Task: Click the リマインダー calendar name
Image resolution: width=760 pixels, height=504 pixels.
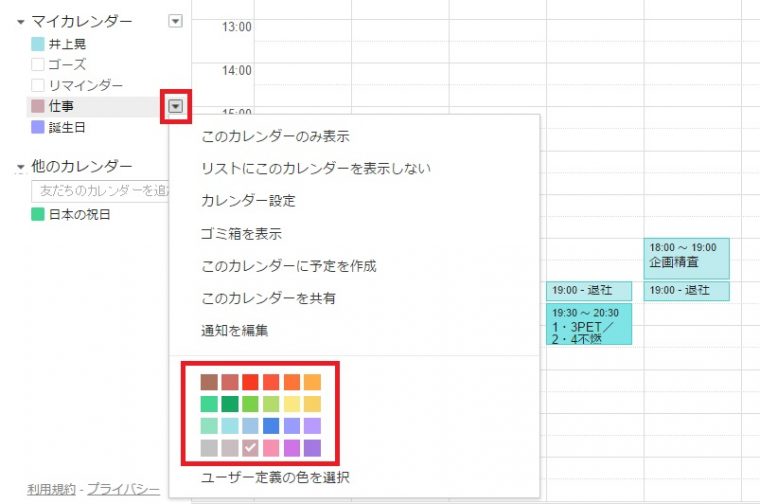Action: coord(86,85)
